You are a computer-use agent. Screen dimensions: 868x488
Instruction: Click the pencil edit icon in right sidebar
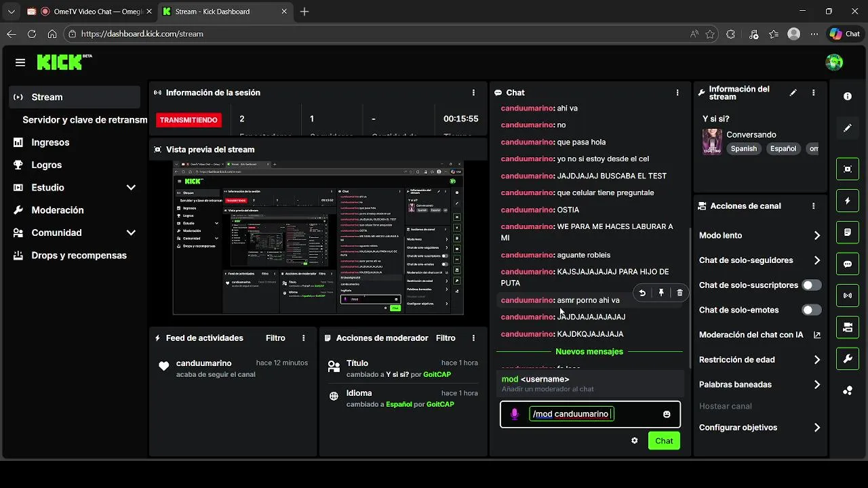pyautogui.click(x=848, y=128)
